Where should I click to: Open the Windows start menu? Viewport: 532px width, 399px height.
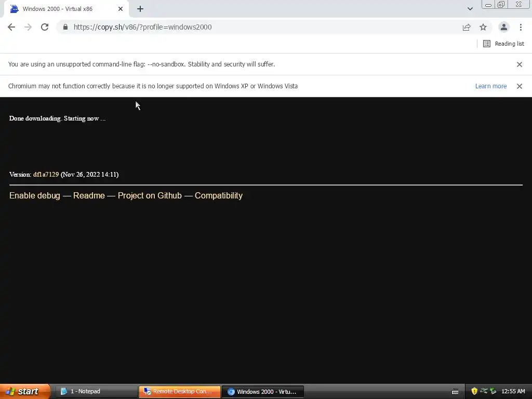[x=24, y=391]
